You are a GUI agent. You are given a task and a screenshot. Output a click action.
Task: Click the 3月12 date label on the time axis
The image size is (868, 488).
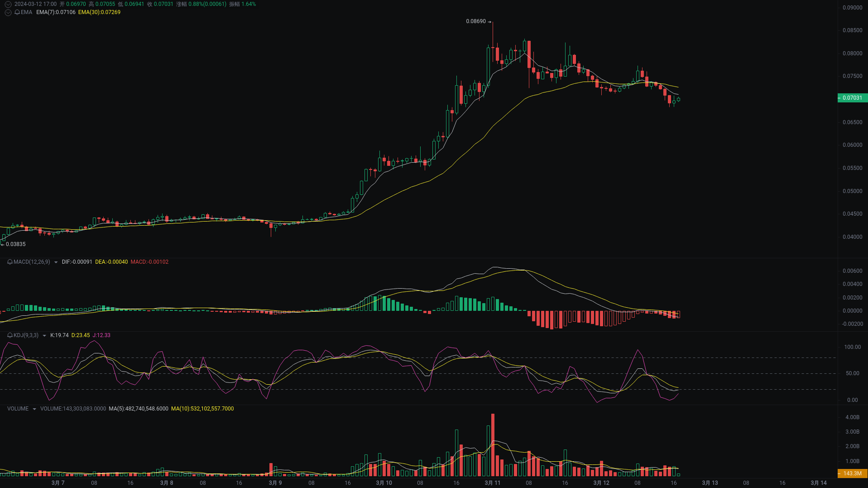pyautogui.click(x=601, y=483)
